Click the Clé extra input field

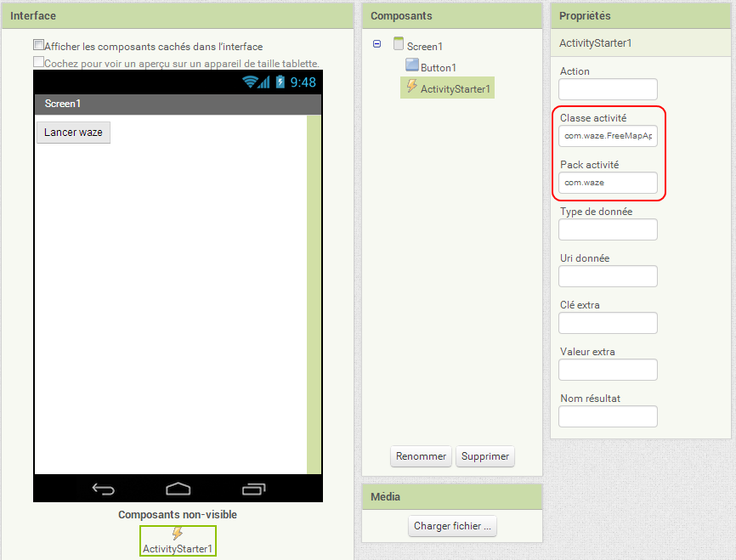(x=608, y=323)
